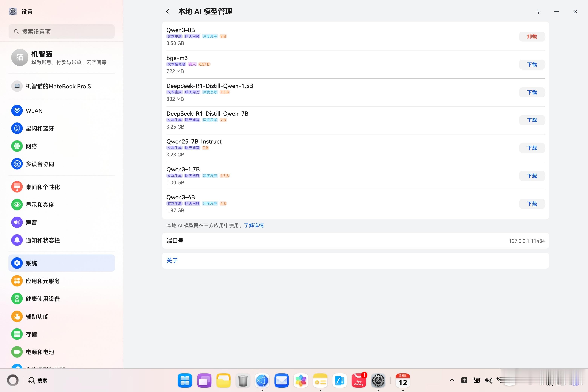Screen dimensions: 588x392
Task: Focus the 搜索设置项 search field
Action: point(61,31)
